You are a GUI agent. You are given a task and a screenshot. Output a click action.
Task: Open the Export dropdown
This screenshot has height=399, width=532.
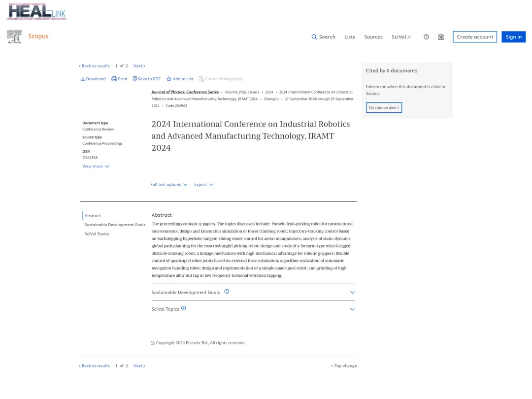203,185
